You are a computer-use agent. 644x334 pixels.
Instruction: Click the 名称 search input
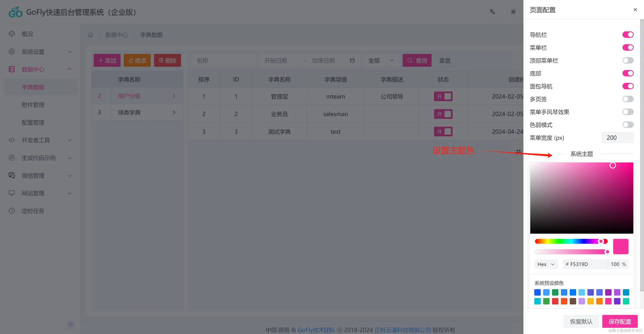[x=224, y=60]
